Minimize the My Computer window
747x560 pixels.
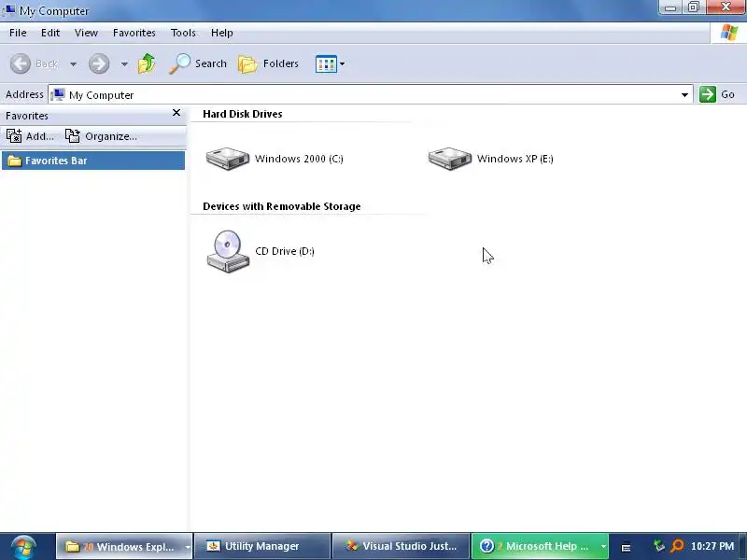click(670, 7)
